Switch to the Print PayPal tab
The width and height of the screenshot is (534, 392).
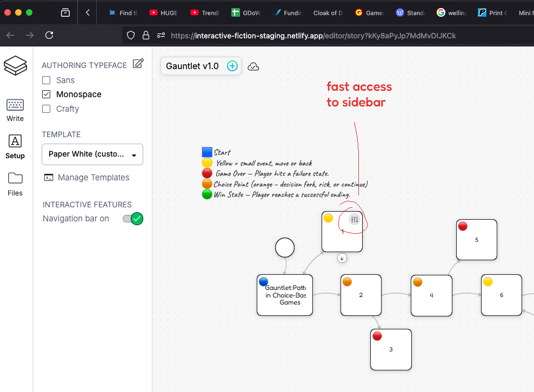pyautogui.click(x=492, y=12)
